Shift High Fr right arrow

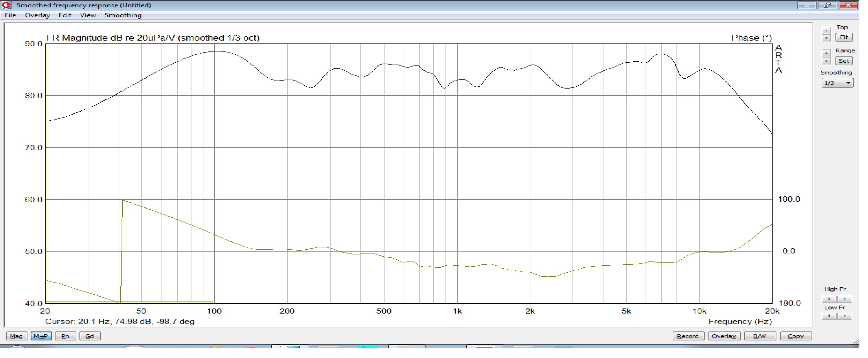click(x=844, y=299)
